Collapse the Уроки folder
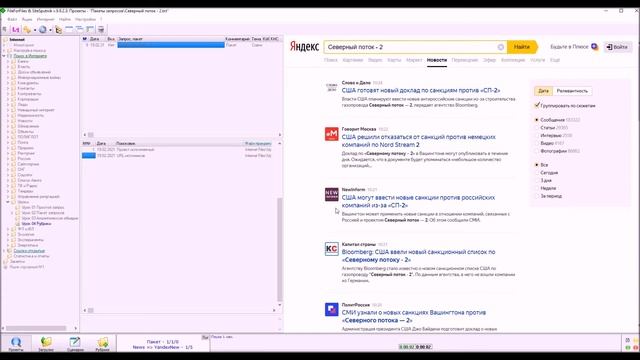The image size is (640, 360). 8,202
